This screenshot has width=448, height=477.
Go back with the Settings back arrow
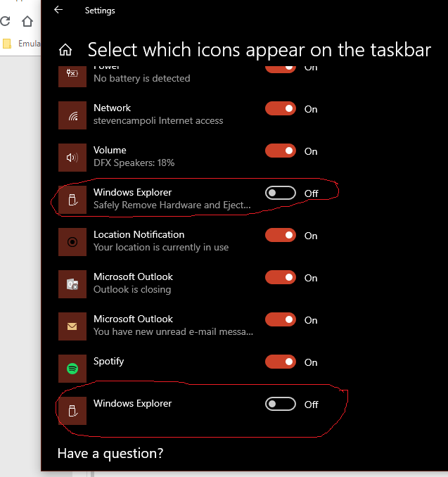point(58,10)
